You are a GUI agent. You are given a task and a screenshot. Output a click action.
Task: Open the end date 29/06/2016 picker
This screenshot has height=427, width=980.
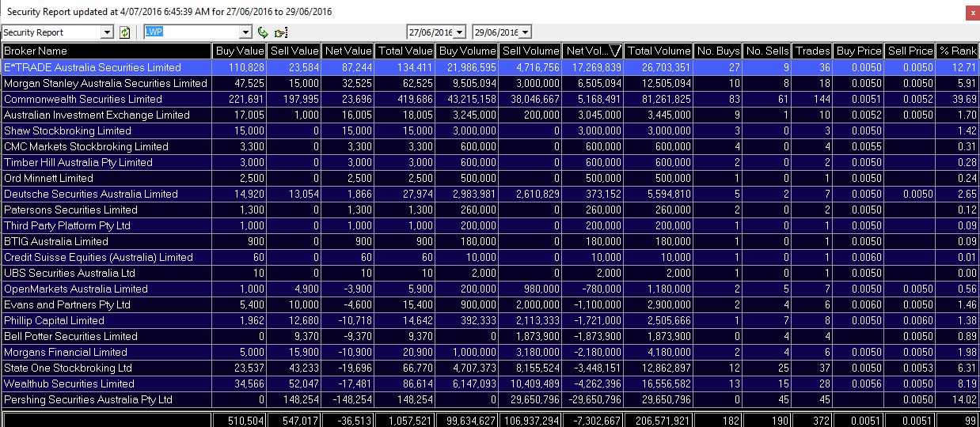point(526,32)
